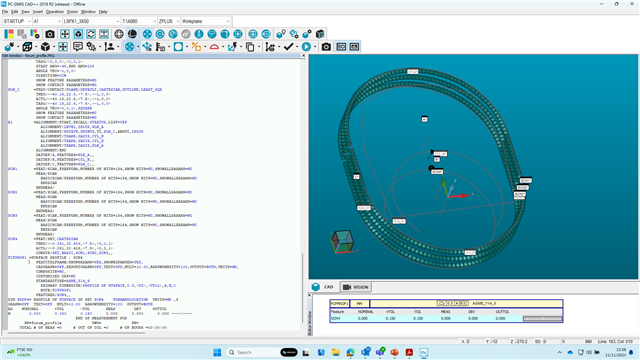The width and height of the screenshot is (640, 360).
Task: Open the Operation menu
Action: coord(55,12)
